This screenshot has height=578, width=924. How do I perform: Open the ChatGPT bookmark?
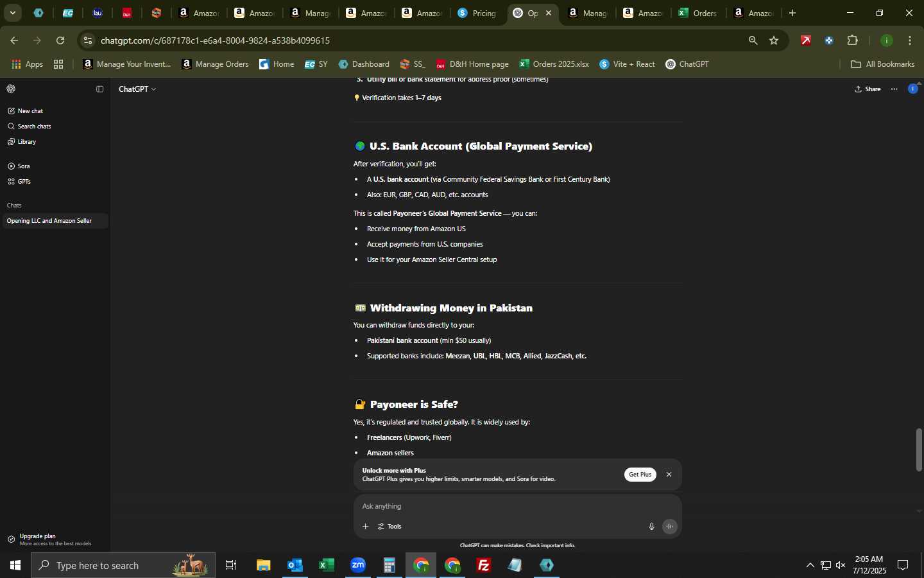[687, 64]
